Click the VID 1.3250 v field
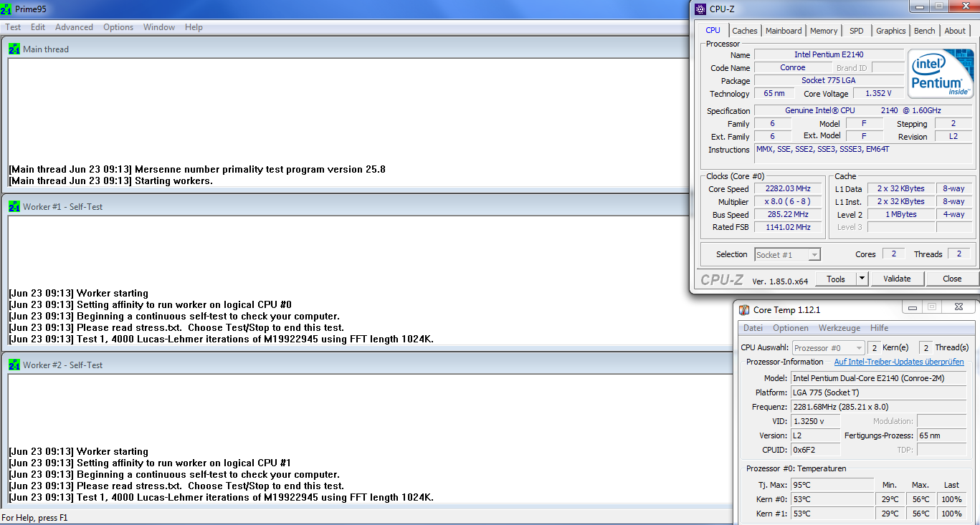This screenshot has width=980, height=525. [815, 421]
